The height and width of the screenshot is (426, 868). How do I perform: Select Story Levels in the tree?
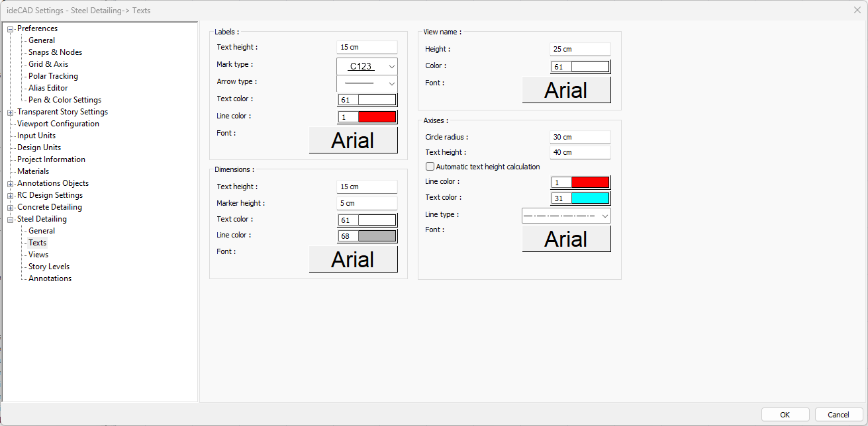(x=49, y=267)
